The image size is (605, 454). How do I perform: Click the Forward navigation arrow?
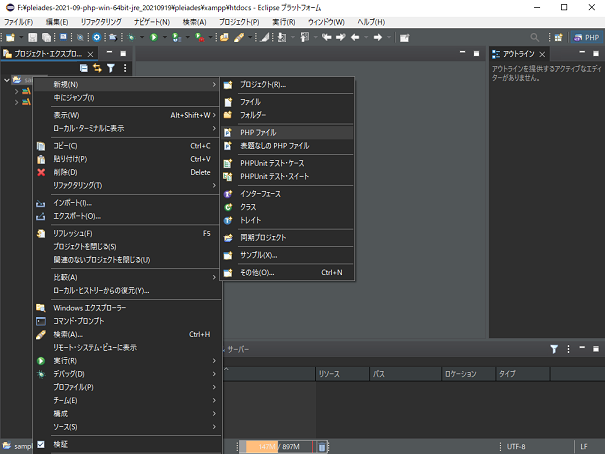click(x=378, y=37)
